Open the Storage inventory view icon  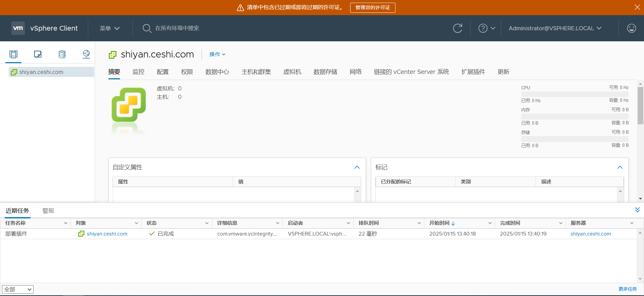(x=62, y=54)
